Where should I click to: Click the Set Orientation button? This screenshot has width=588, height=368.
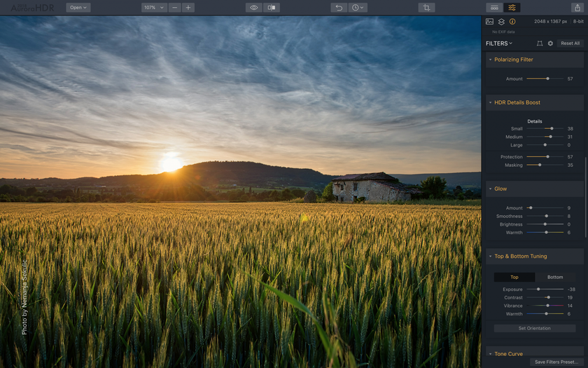(534, 329)
